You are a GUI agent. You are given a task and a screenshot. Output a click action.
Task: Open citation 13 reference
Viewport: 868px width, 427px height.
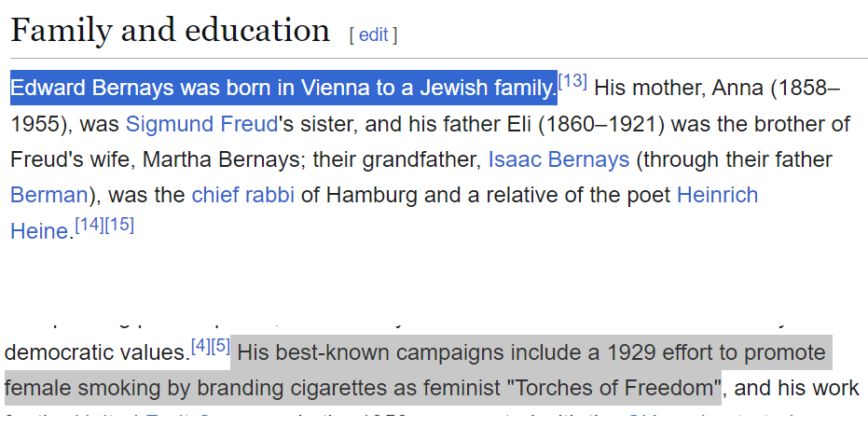[x=572, y=81]
